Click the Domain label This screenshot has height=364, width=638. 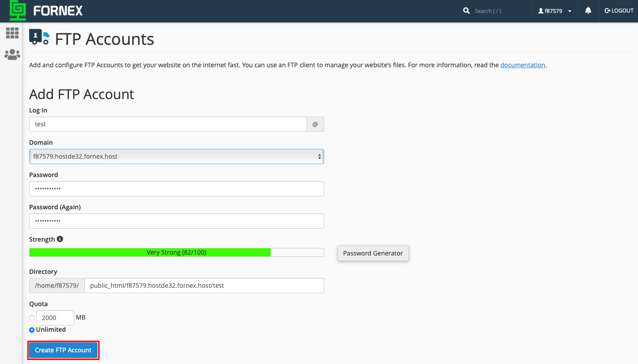[41, 143]
